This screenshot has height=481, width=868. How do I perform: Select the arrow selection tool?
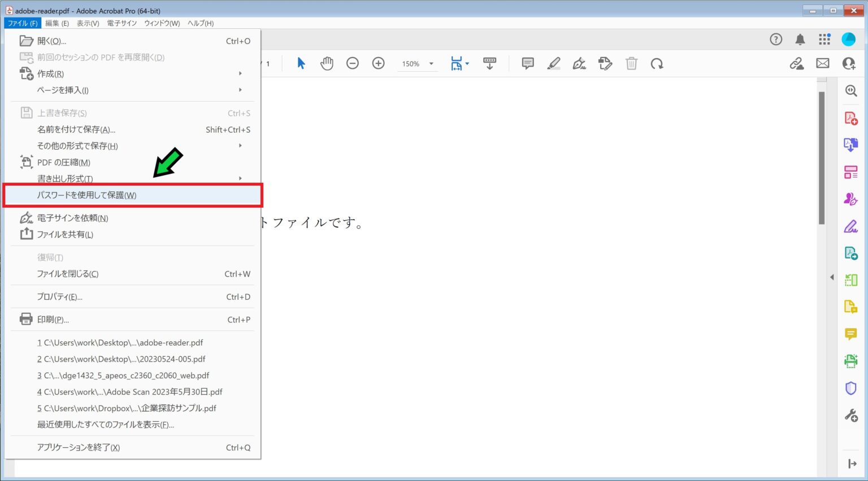pos(301,64)
